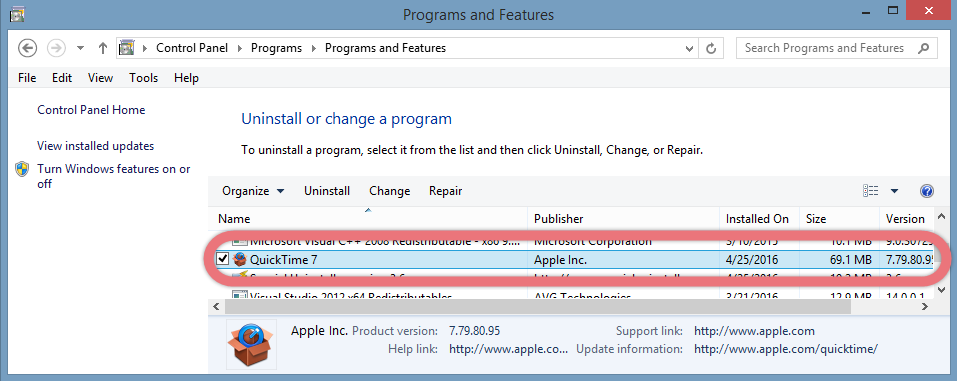Click the Back navigation arrow

coord(27,48)
